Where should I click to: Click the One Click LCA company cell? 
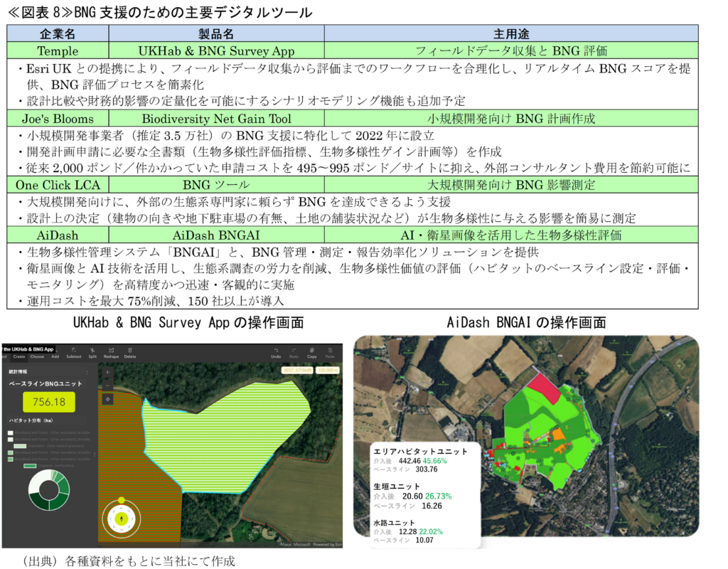tap(58, 185)
